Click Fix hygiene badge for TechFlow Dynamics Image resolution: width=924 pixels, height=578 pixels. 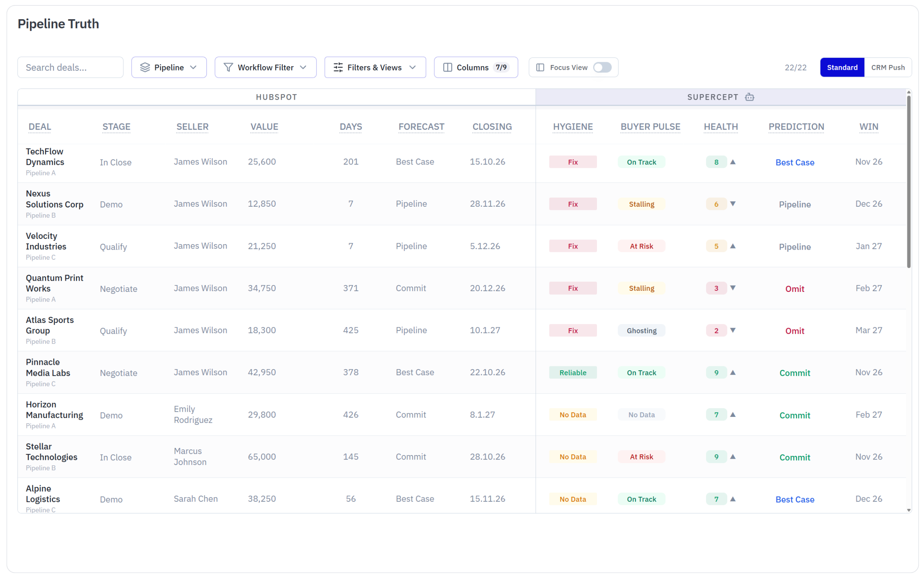point(573,162)
